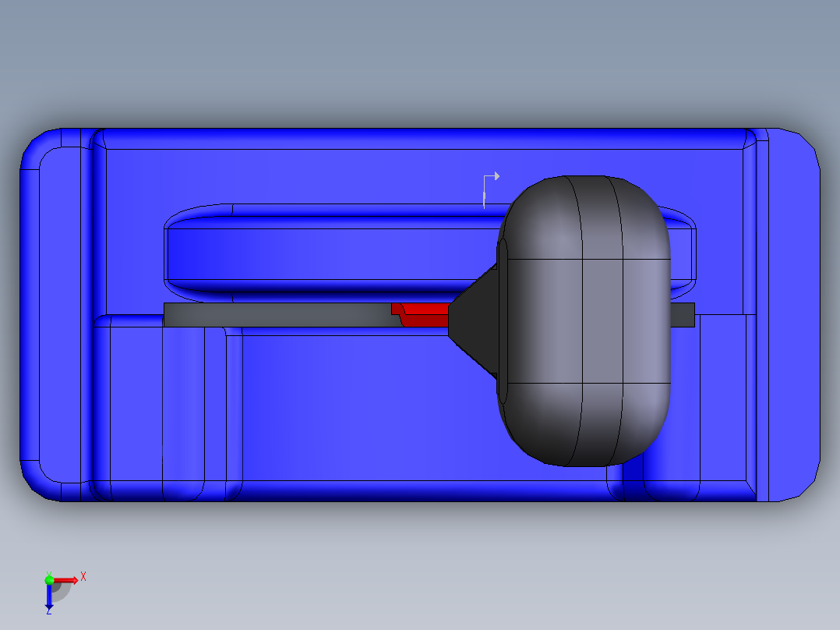840x630 pixels.
Task: Click the blue Z axis arrow on the triad
Action: [49, 597]
